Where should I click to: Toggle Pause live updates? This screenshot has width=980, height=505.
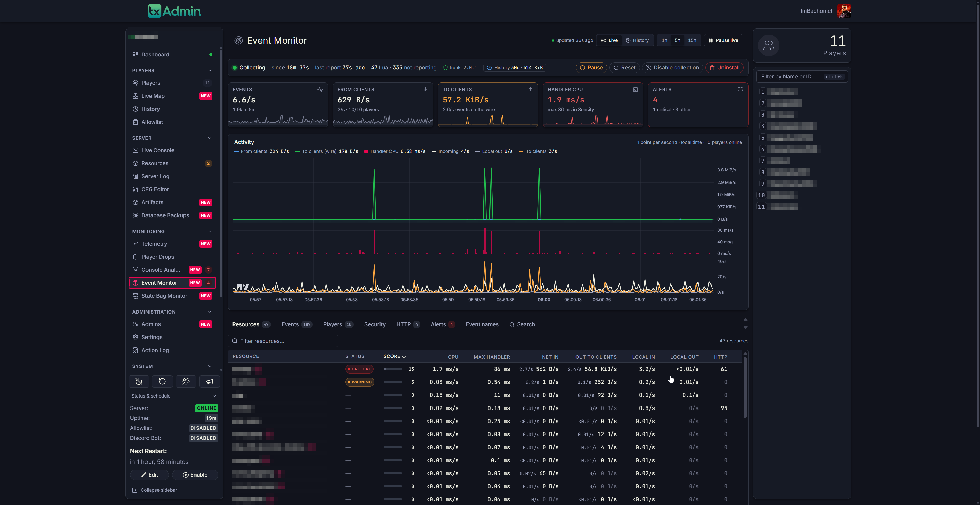[x=723, y=40]
